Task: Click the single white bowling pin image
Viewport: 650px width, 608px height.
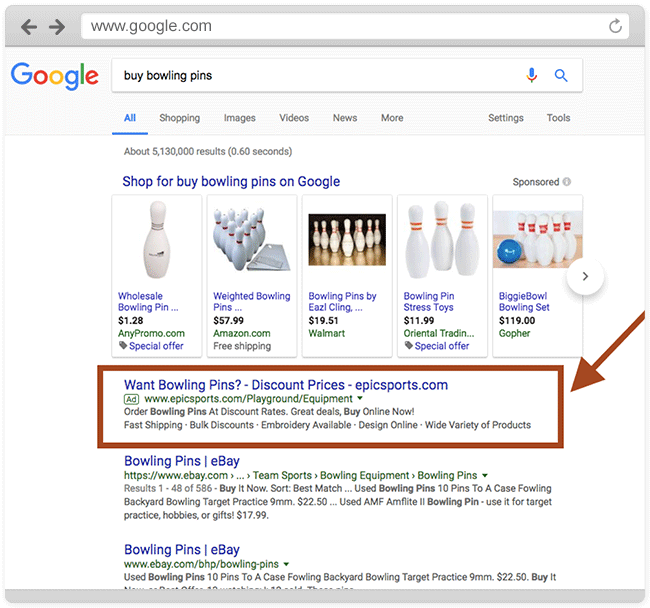Action: click(x=157, y=240)
